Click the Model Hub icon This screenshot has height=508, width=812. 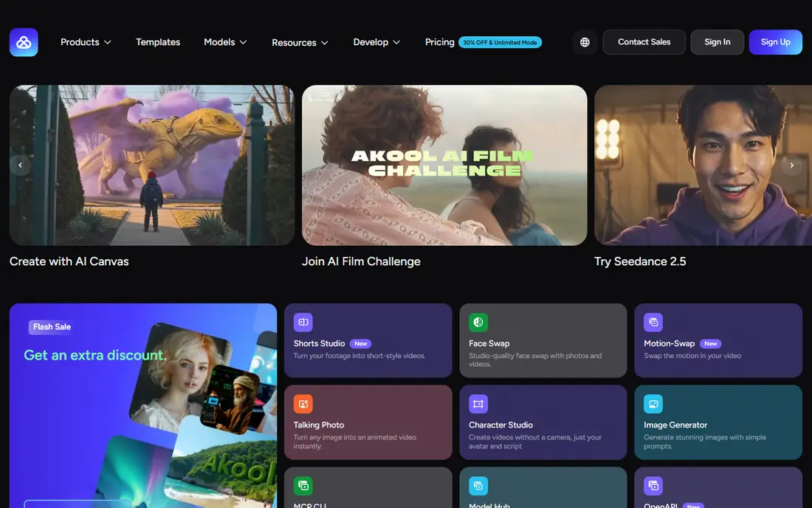click(478, 486)
